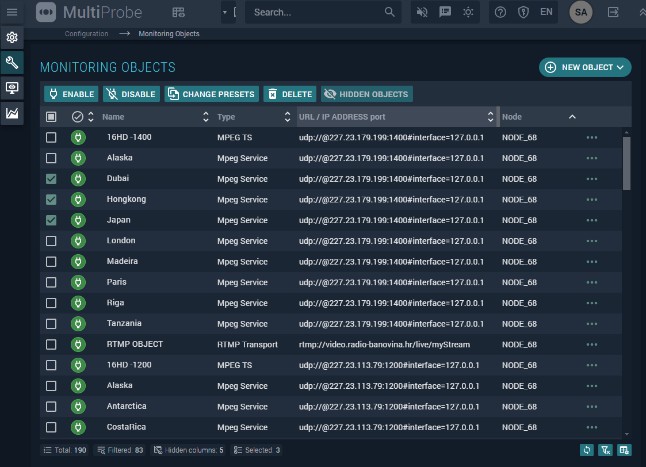Toggle the select-all header checkbox
This screenshot has width=646, height=467.
(51, 117)
